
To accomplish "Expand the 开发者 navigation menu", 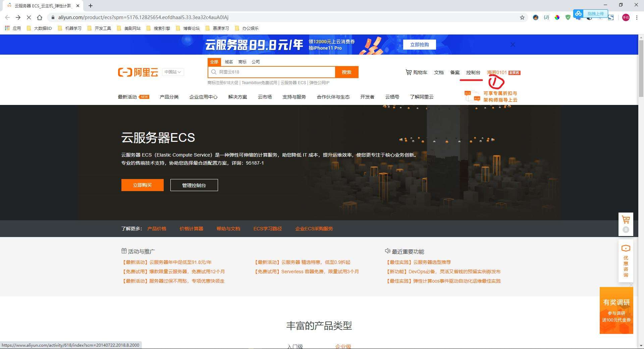I will (367, 97).
